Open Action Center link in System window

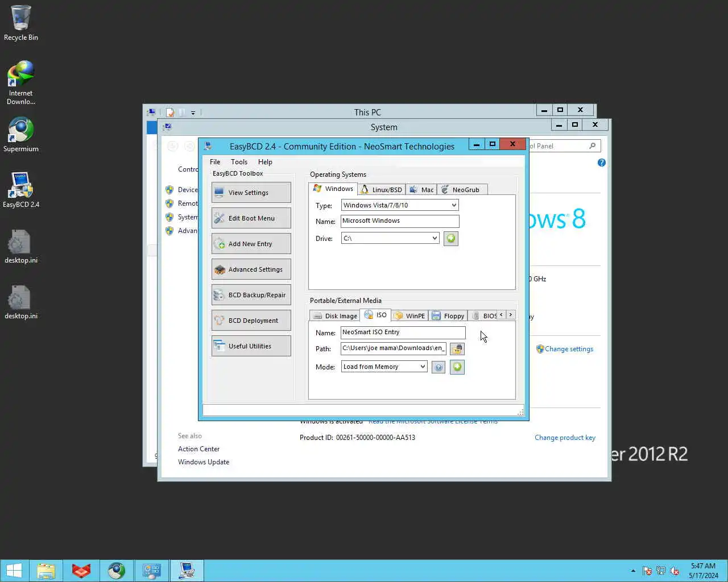coord(198,449)
